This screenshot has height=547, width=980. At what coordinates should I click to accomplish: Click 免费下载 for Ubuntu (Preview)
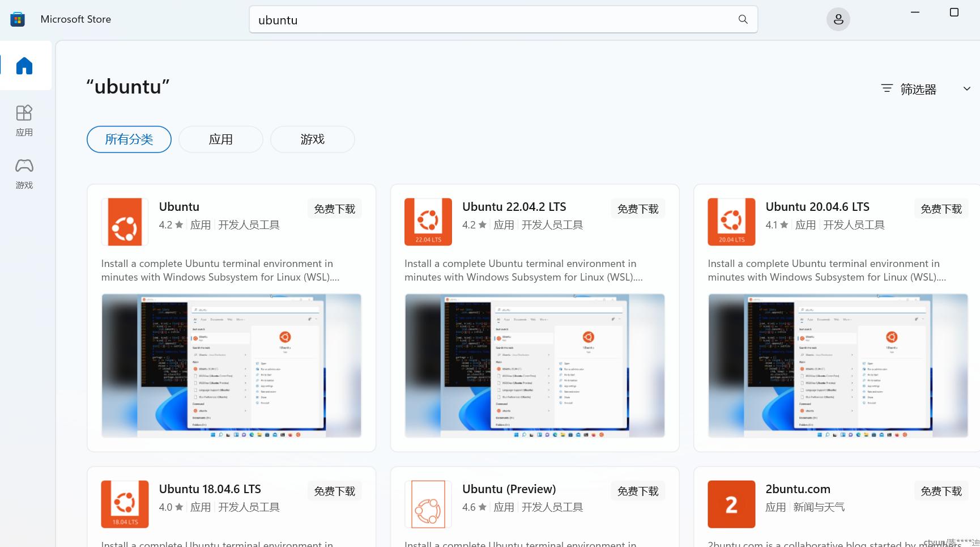click(638, 491)
